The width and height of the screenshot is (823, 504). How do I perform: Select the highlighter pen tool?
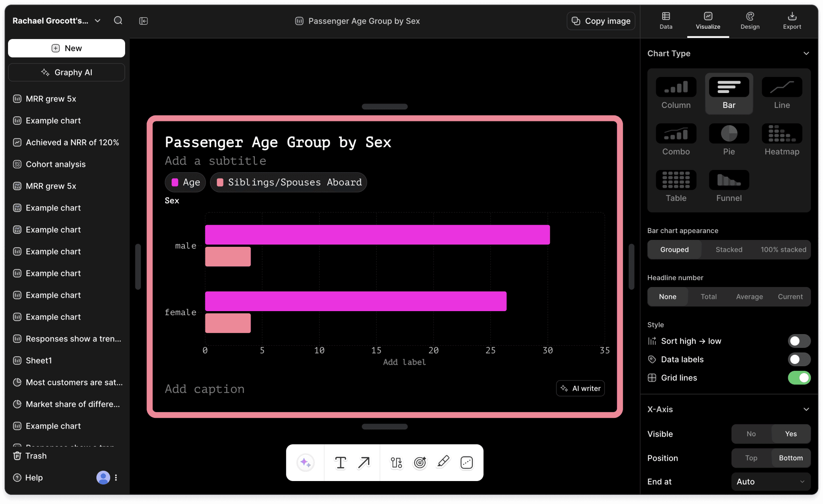pyautogui.click(x=443, y=462)
